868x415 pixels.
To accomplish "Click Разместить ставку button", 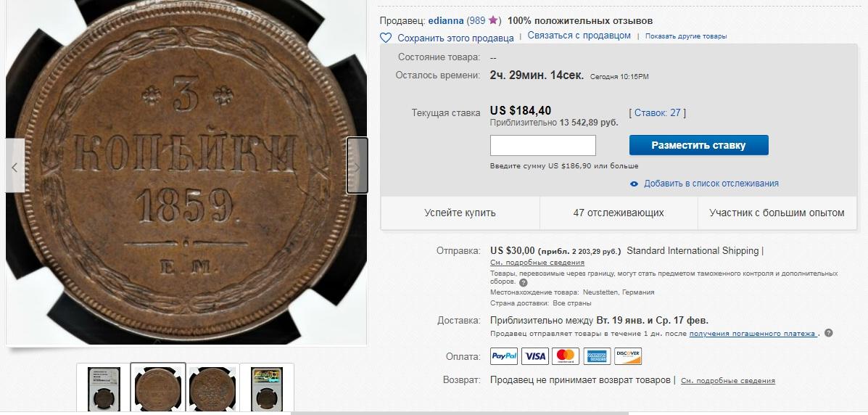I will pos(698,145).
